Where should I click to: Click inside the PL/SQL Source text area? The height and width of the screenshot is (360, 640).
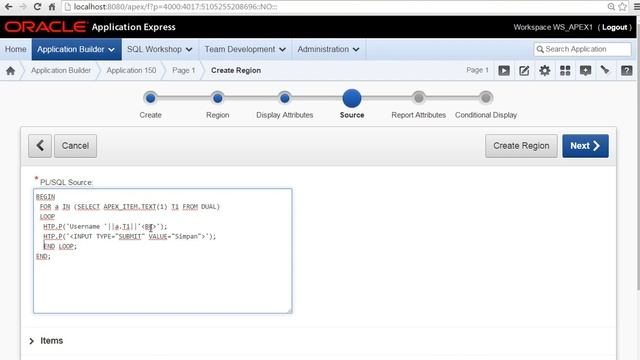(x=163, y=251)
